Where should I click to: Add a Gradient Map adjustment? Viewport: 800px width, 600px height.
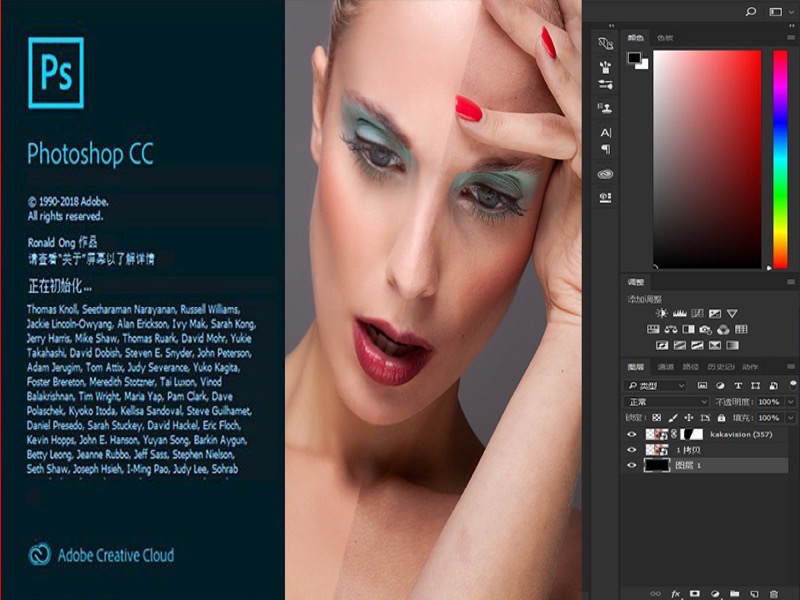pyautogui.click(x=732, y=345)
